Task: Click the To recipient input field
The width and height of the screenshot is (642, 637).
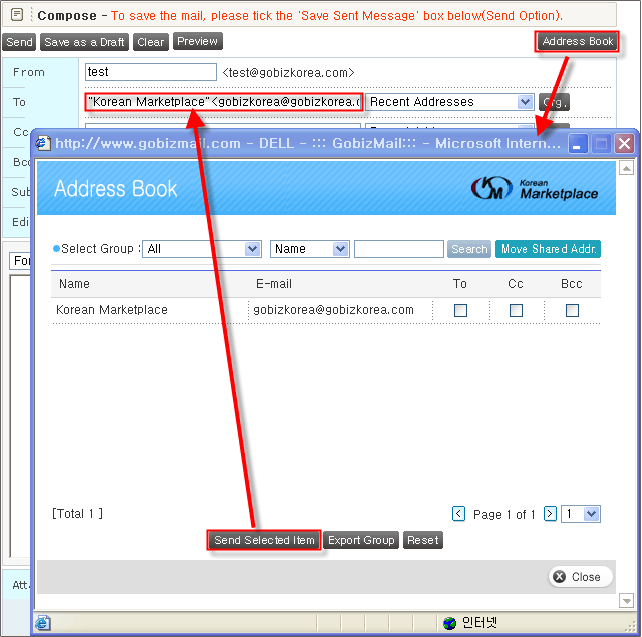Action: [224, 102]
